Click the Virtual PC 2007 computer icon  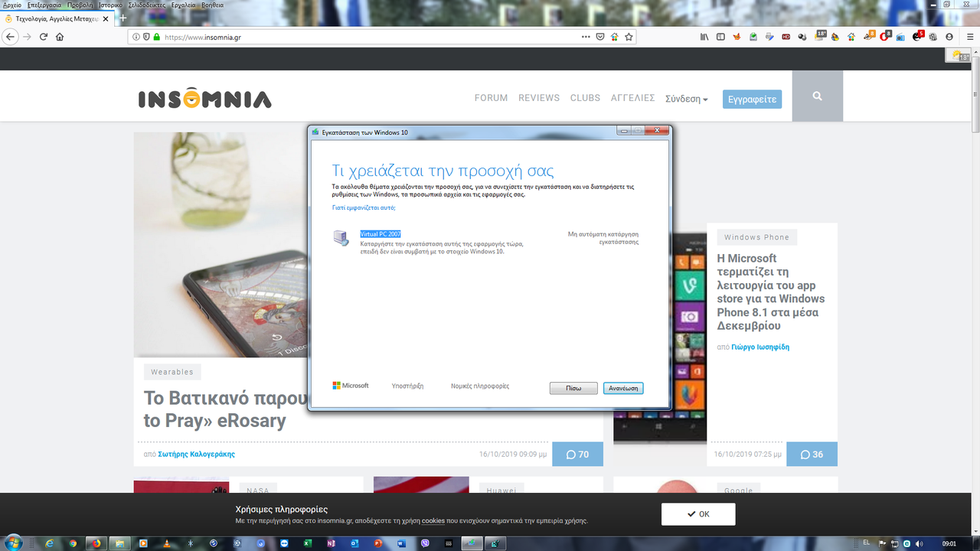[x=341, y=238]
